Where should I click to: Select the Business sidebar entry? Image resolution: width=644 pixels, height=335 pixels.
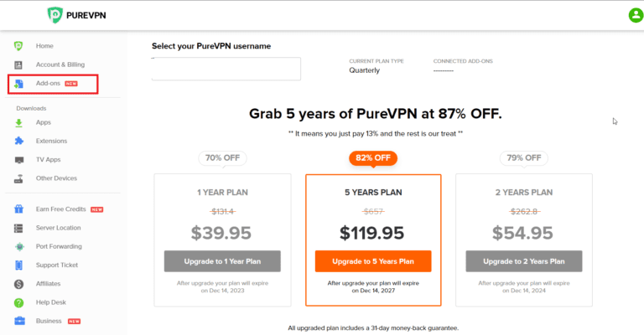(x=48, y=321)
